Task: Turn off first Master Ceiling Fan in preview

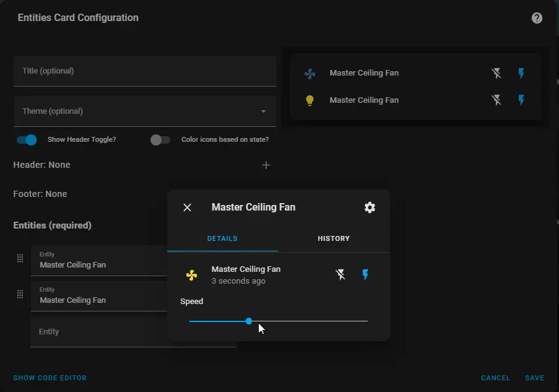Action: (496, 73)
